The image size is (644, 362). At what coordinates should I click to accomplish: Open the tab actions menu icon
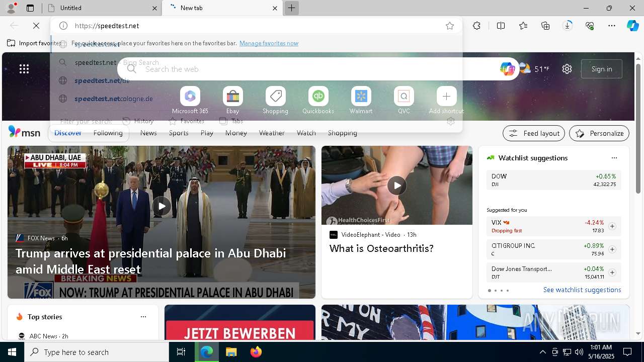(30, 8)
